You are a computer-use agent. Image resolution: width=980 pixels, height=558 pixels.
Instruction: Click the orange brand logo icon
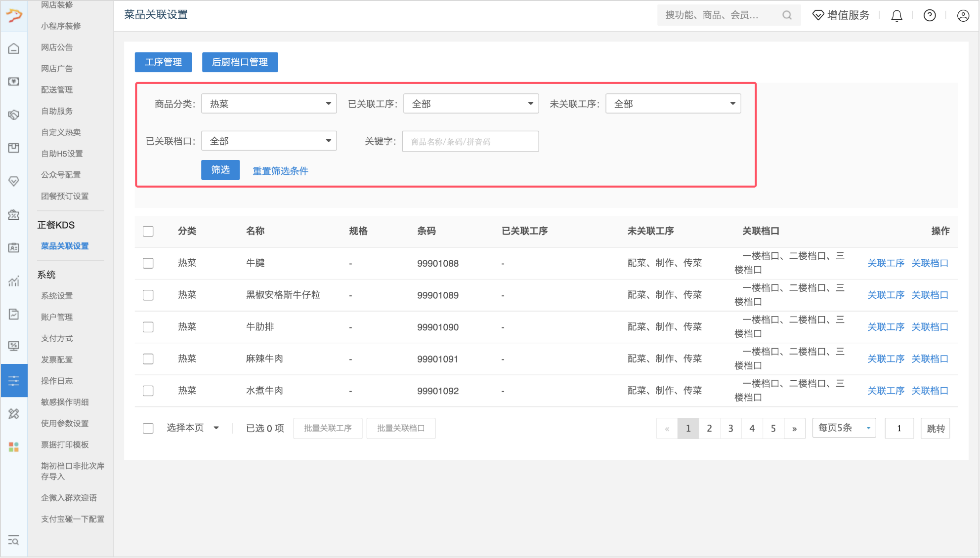tap(14, 16)
